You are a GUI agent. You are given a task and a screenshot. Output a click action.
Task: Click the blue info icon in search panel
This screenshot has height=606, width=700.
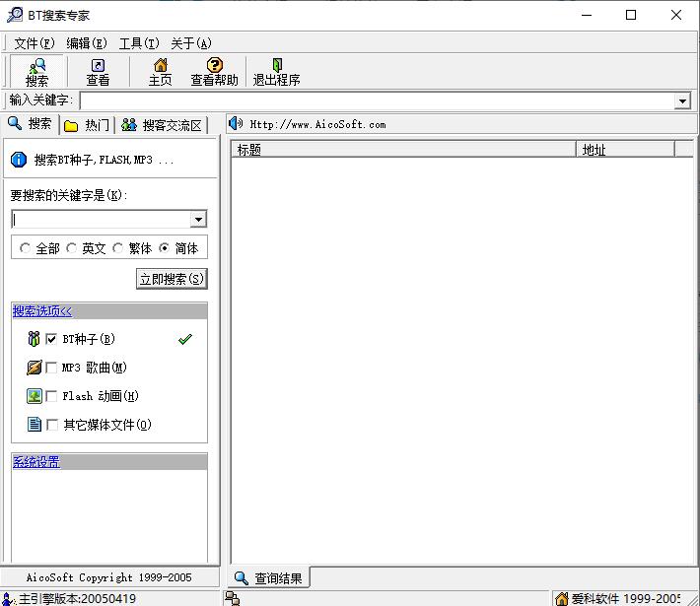[x=19, y=160]
